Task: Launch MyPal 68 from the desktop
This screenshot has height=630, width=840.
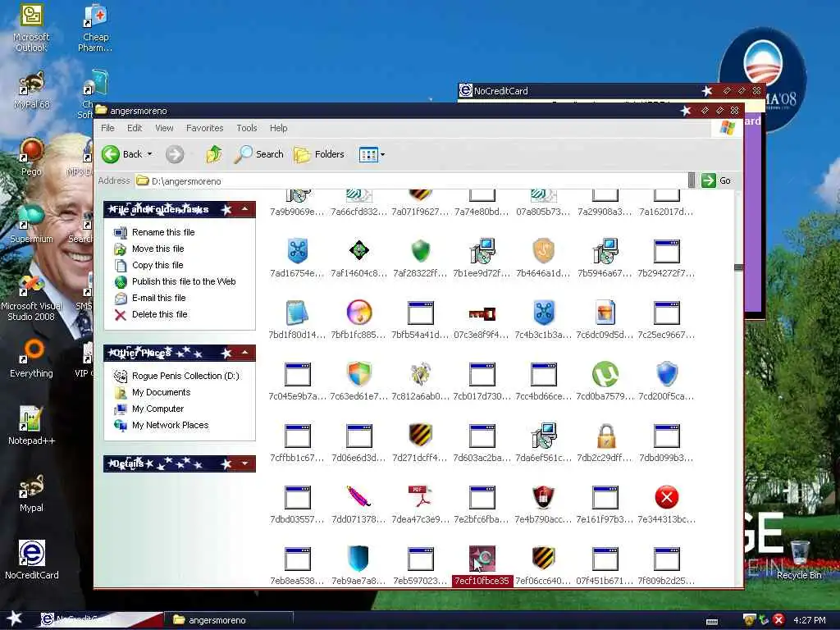Action: coord(31,91)
